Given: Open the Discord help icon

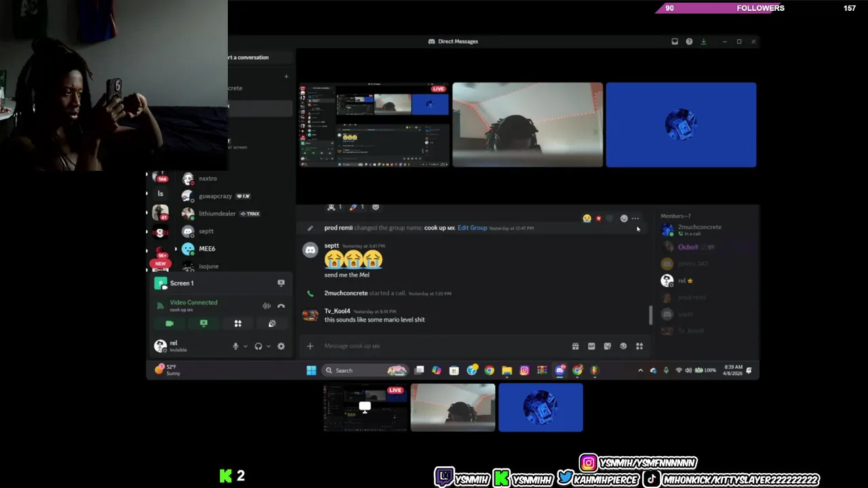Looking at the screenshot, I should tap(689, 41).
